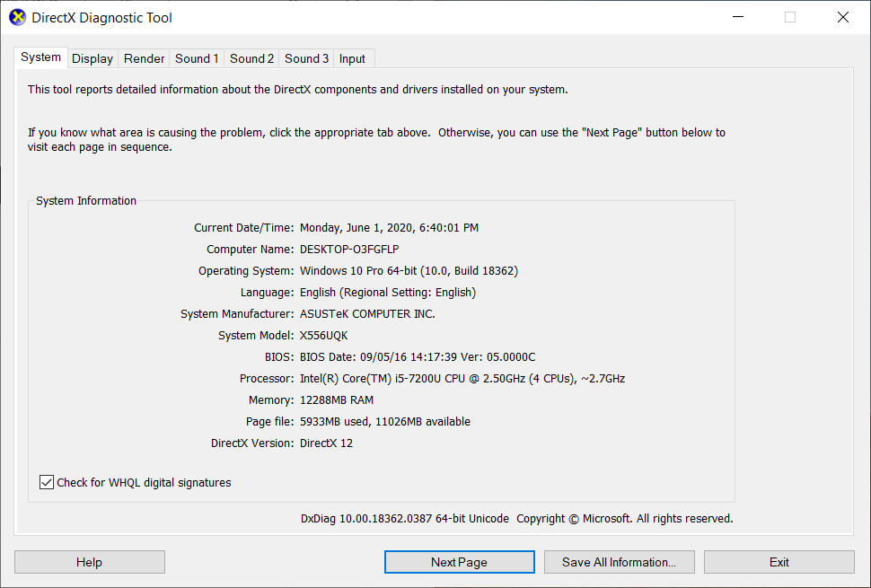Open the Sound 2 tab
This screenshot has width=871, height=588.
(x=251, y=58)
